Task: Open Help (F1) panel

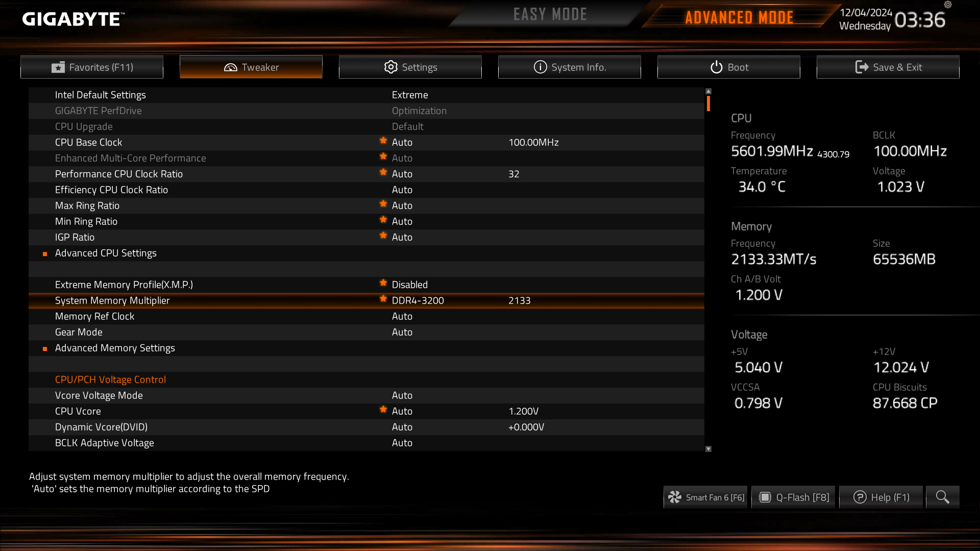Action: tap(881, 497)
